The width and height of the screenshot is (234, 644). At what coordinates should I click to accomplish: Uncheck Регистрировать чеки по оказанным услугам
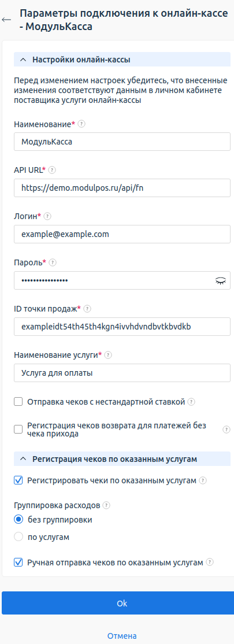click(18, 480)
